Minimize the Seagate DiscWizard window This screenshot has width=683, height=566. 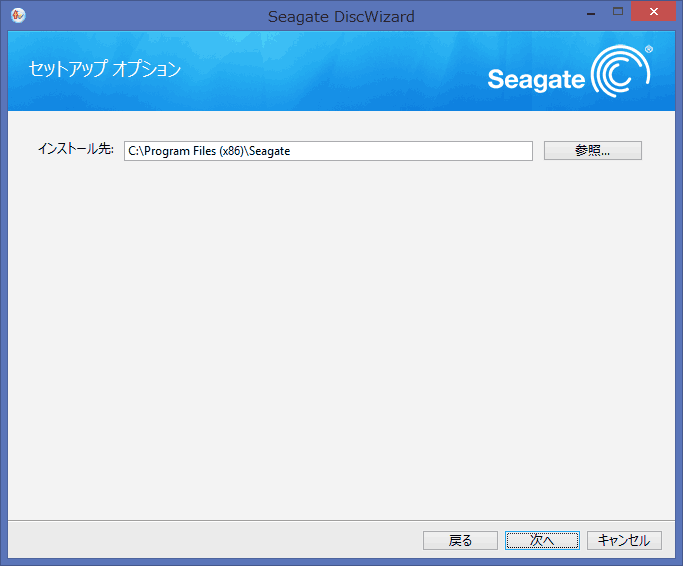[591, 12]
